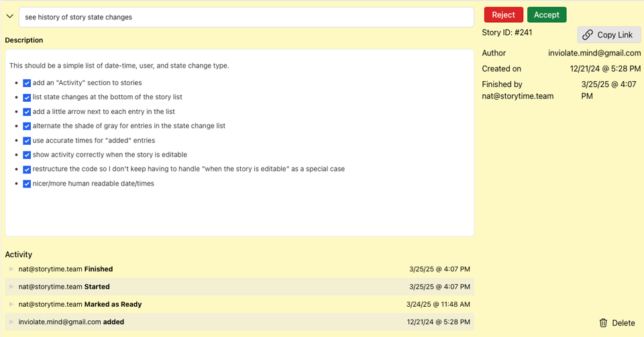This screenshot has height=337, width=644.
Task: Click into the story title input field
Action: pyautogui.click(x=246, y=17)
